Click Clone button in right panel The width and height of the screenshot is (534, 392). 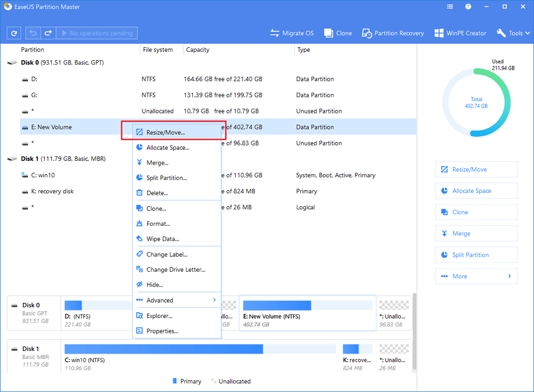476,213
